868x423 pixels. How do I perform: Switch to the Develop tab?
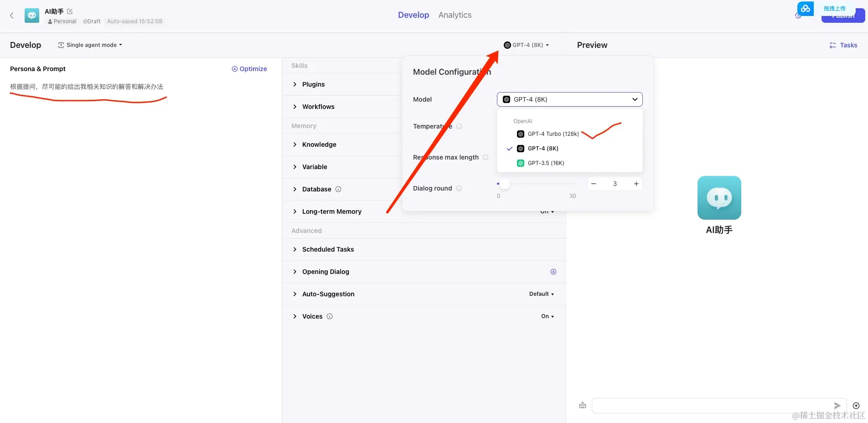413,15
